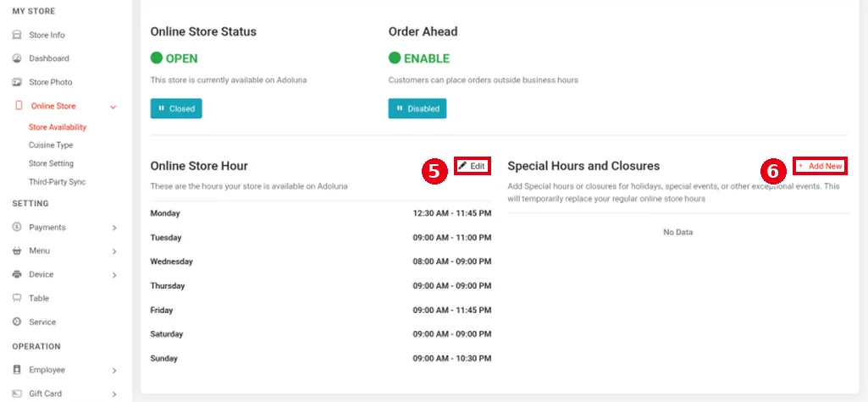Viewport: 868px width, 402px height.
Task: Click Wednesday hours 08:00 AM - 09:00 PM
Action: pos(451,262)
